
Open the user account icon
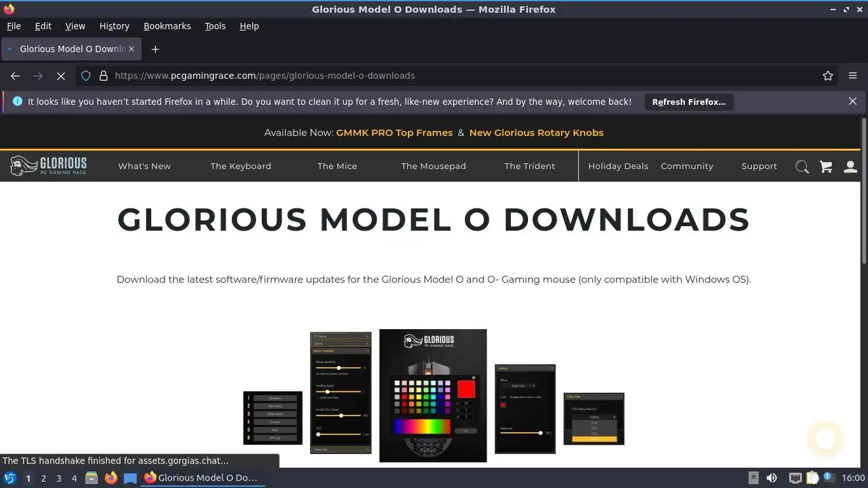(850, 166)
